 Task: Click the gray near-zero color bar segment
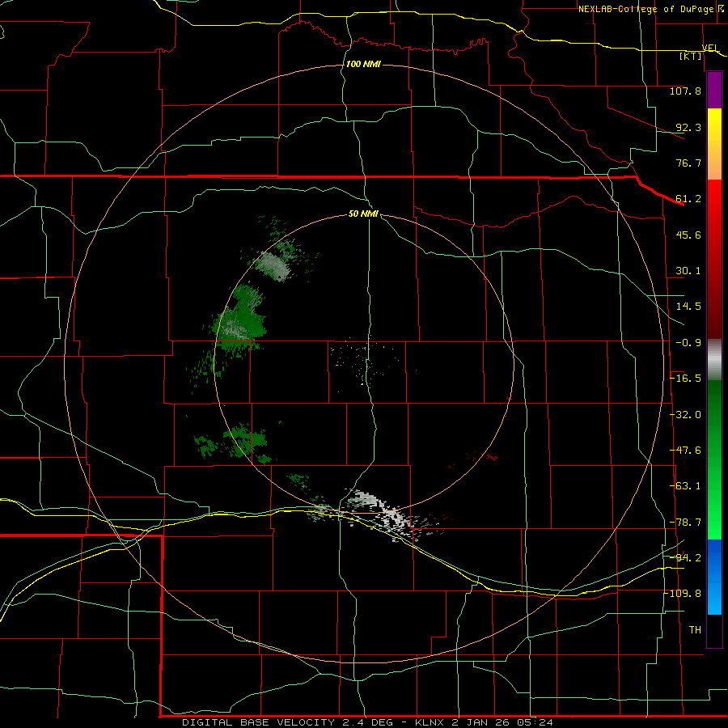(714, 360)
